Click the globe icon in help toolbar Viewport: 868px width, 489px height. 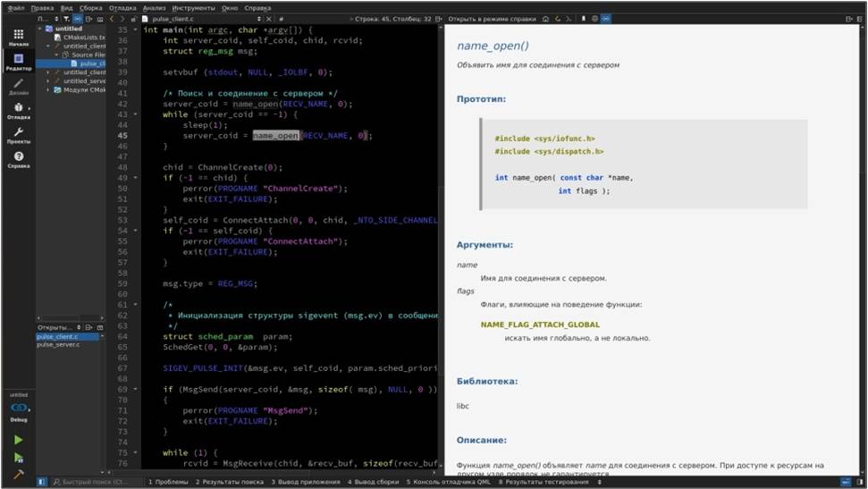(594, 19)
